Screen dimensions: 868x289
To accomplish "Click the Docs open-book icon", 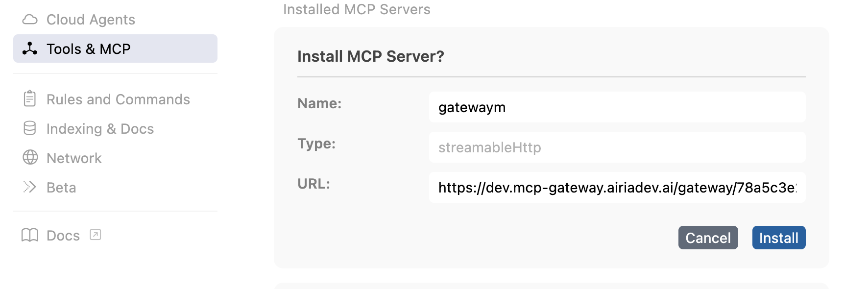I will click(30, 235).
